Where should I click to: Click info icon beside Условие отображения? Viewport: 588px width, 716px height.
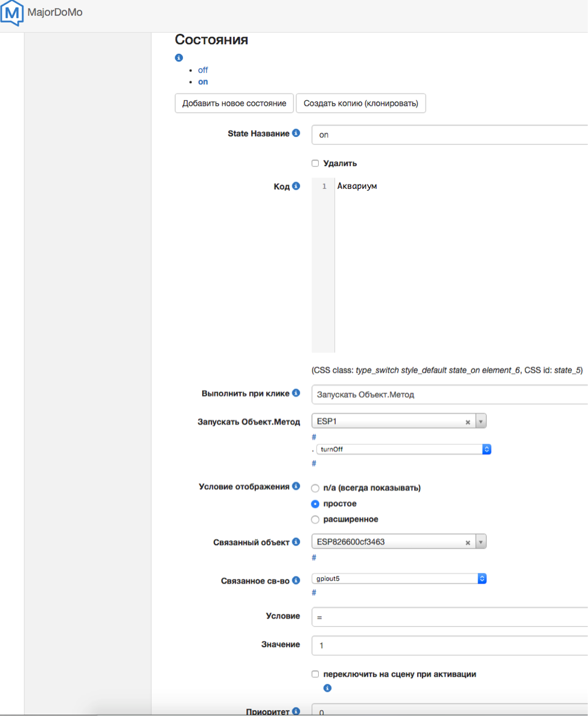click(296, 486)
